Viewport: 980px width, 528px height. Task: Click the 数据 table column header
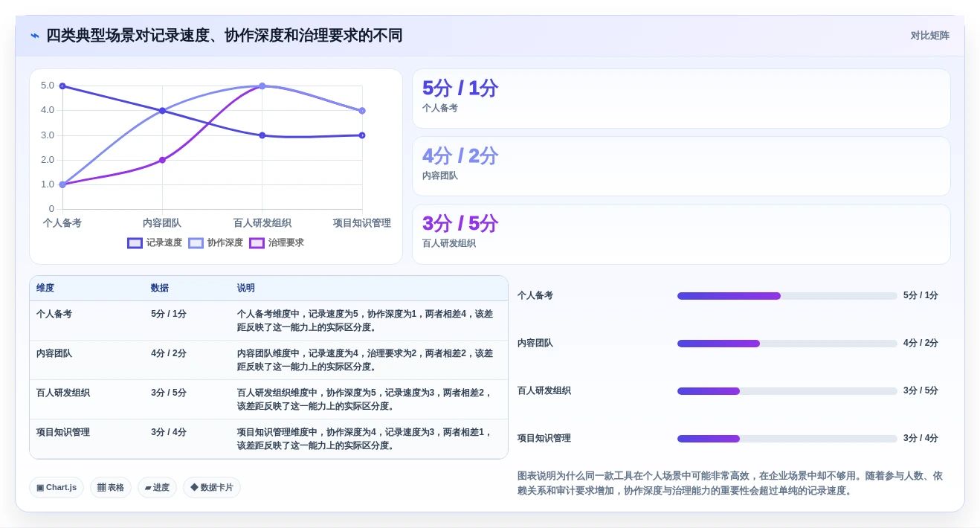pyautogui.click(x=160, y=288)
